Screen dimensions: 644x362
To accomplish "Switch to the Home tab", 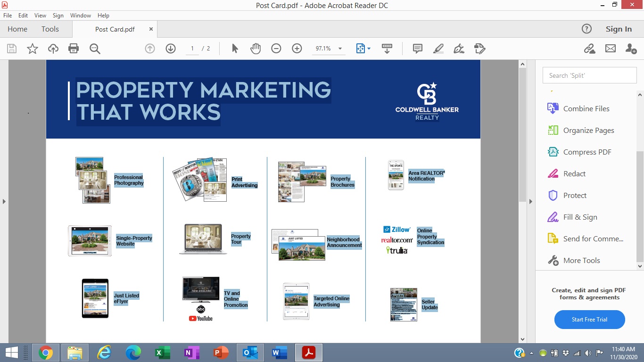I will point(17,29).
